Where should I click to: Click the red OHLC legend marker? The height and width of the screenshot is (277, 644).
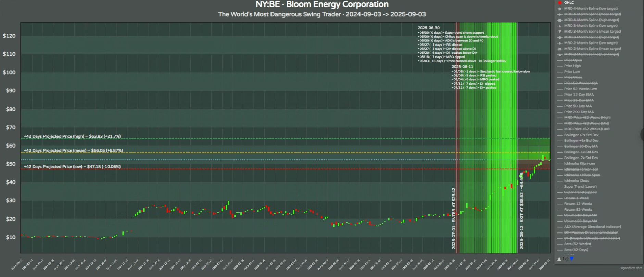click(x=560, y=3)
